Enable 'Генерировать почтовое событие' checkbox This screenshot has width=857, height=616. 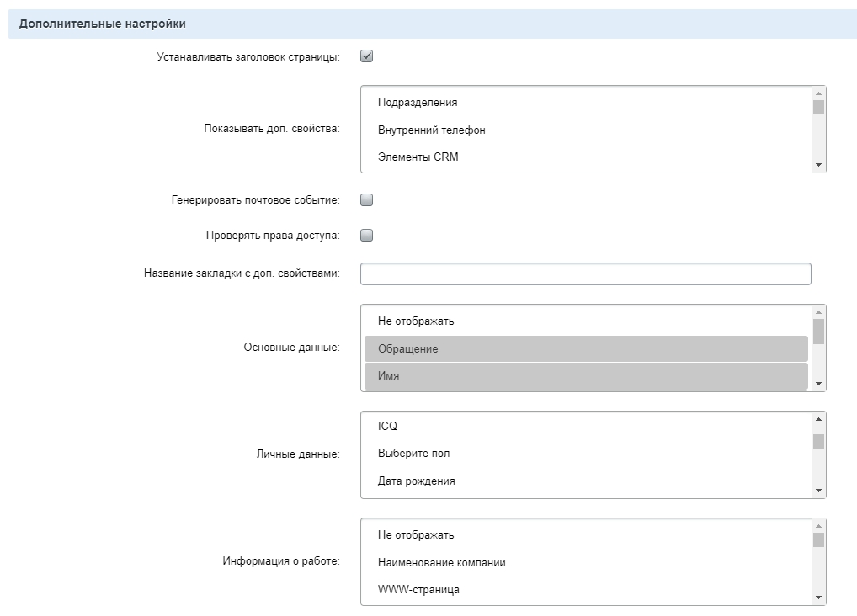367,200
